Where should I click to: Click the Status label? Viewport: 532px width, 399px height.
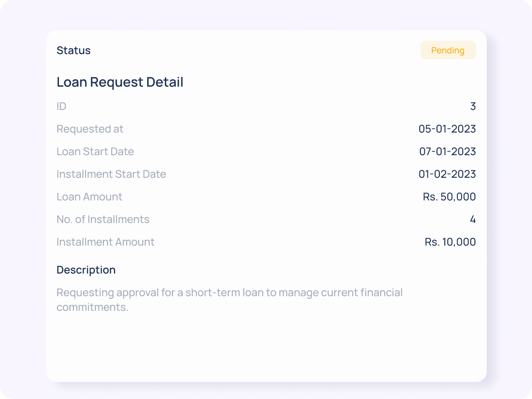pos(73,51)
